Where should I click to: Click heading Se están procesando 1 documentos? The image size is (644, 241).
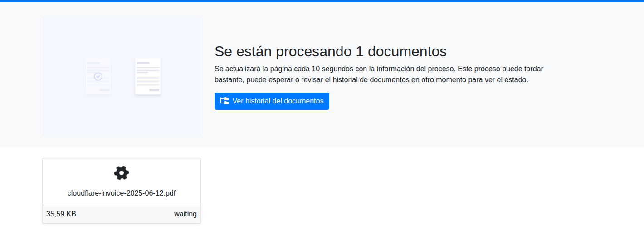coord(330,51)
